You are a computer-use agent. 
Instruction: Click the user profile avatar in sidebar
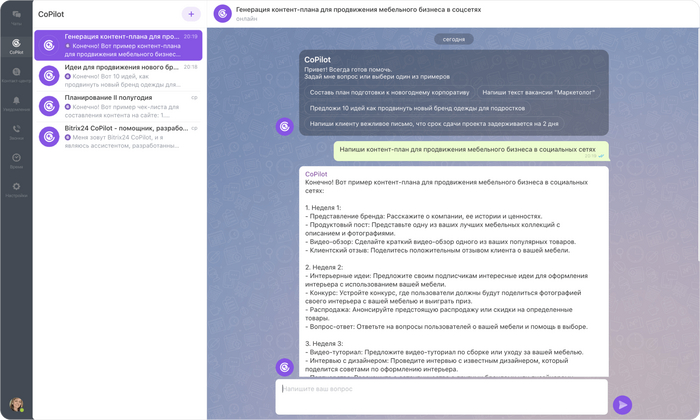(17, 404)
